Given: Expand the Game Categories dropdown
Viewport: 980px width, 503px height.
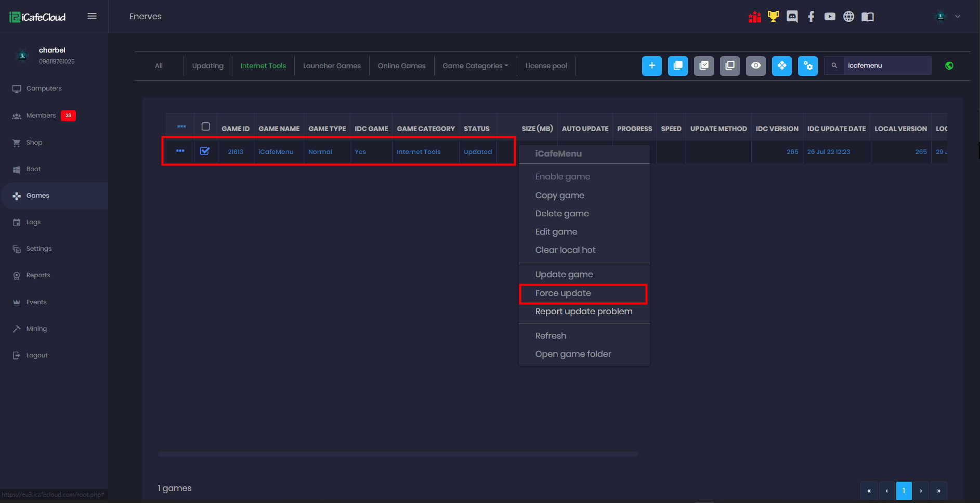Looking at the screenshot, I should 475,66.
